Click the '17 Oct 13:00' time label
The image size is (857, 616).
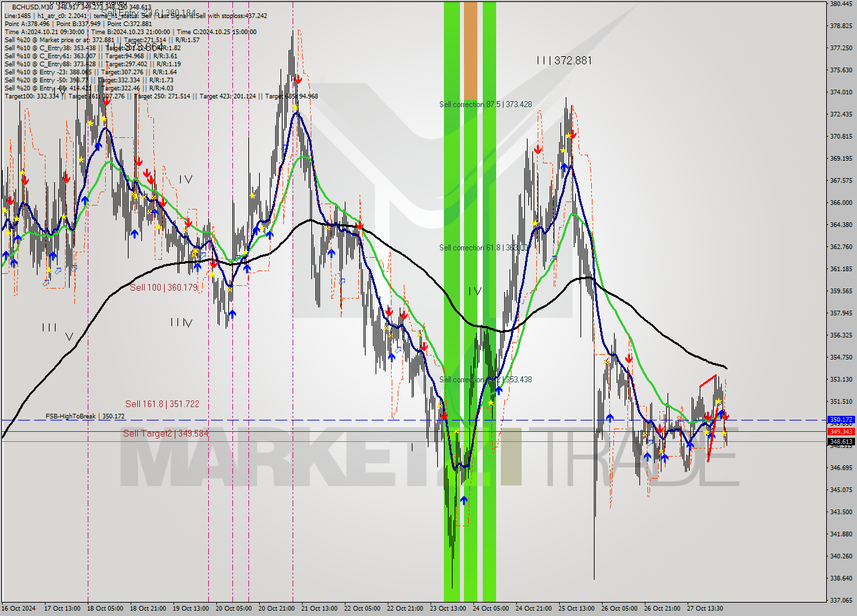click(62, 609)
